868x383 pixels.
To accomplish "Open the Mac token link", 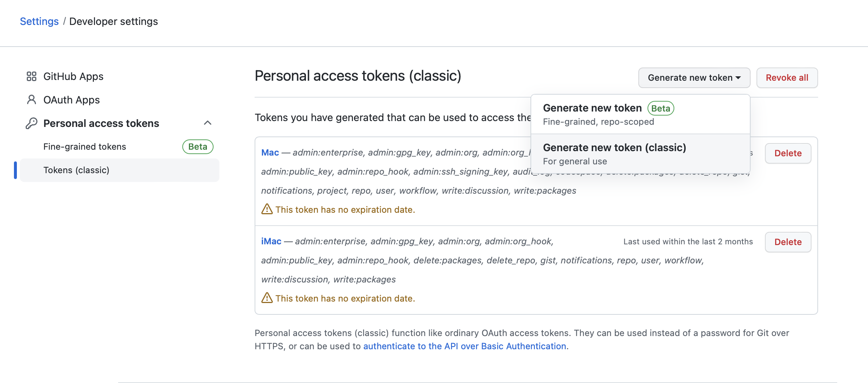I will 270,153.
